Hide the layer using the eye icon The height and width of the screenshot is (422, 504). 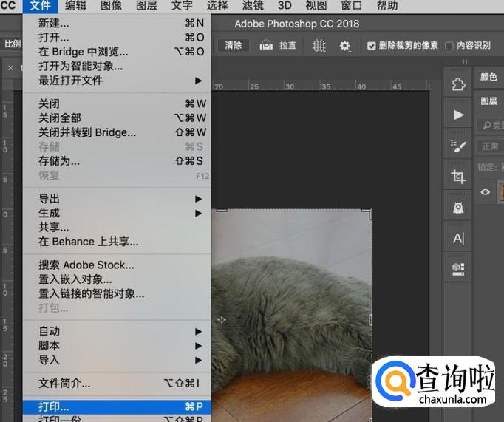tap(486, 192)
